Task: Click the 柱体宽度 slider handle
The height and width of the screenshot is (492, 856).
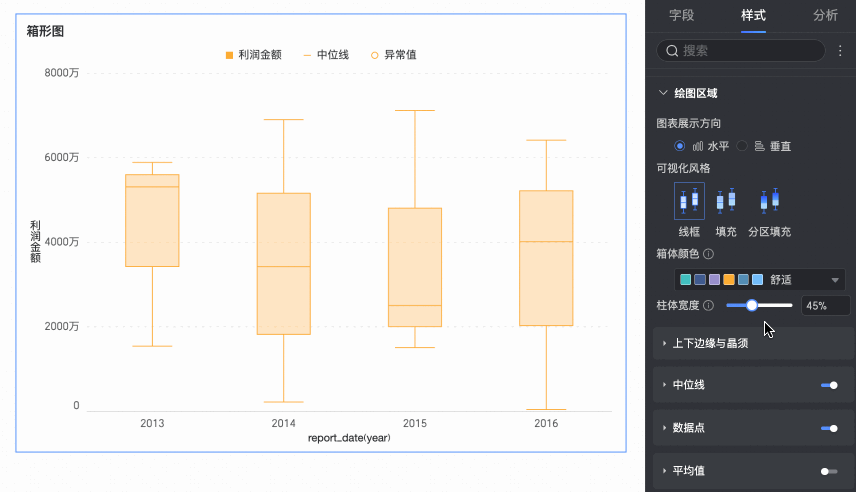Action: tap(752, 305)
